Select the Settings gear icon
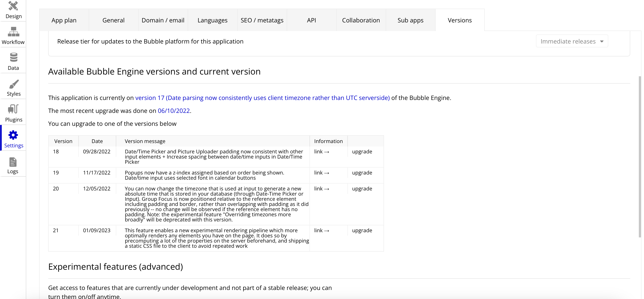Viewport: 644px width, 299px height. (13, 135)
